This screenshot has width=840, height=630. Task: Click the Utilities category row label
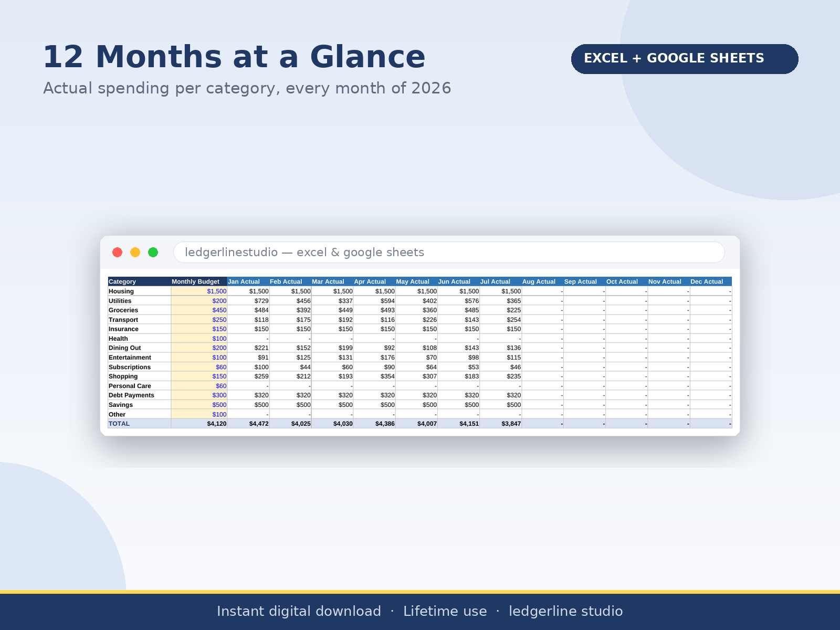coord(139,301)
